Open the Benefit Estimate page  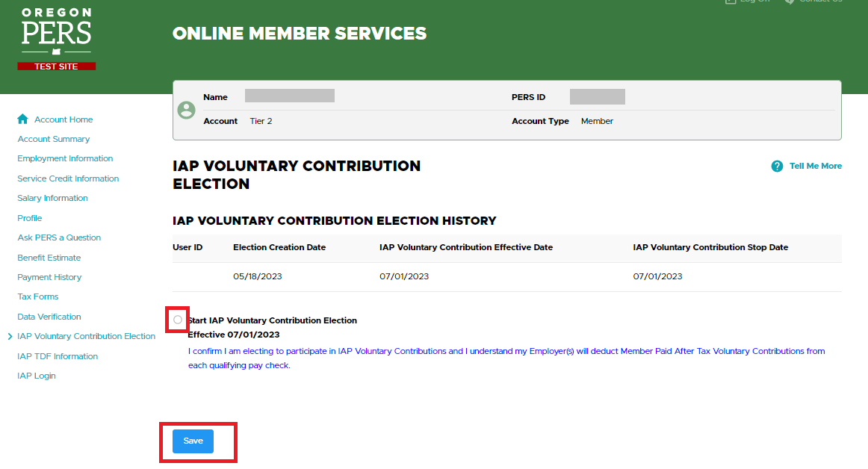click(49, 258)
